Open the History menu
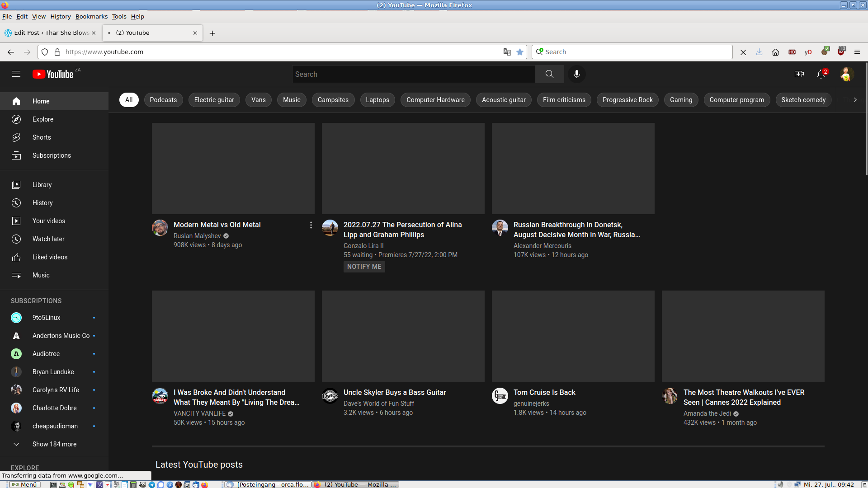 (61, 16)
